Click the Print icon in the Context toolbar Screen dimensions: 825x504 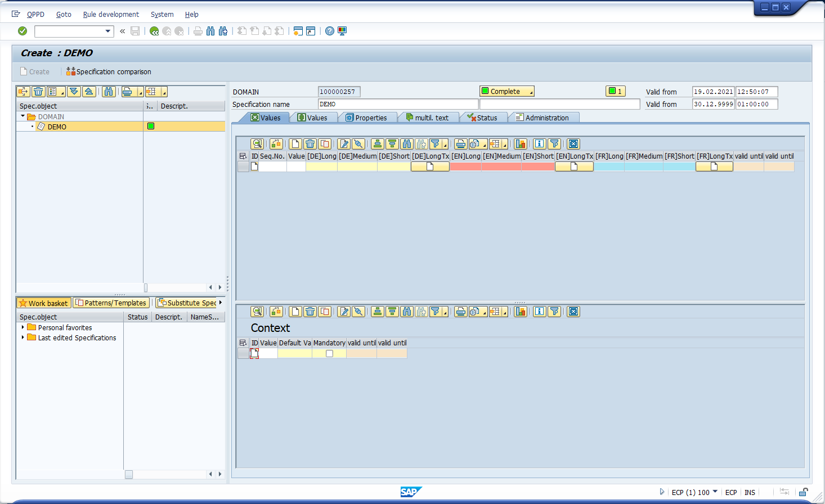pyautogui.click(x=460, y=311)
